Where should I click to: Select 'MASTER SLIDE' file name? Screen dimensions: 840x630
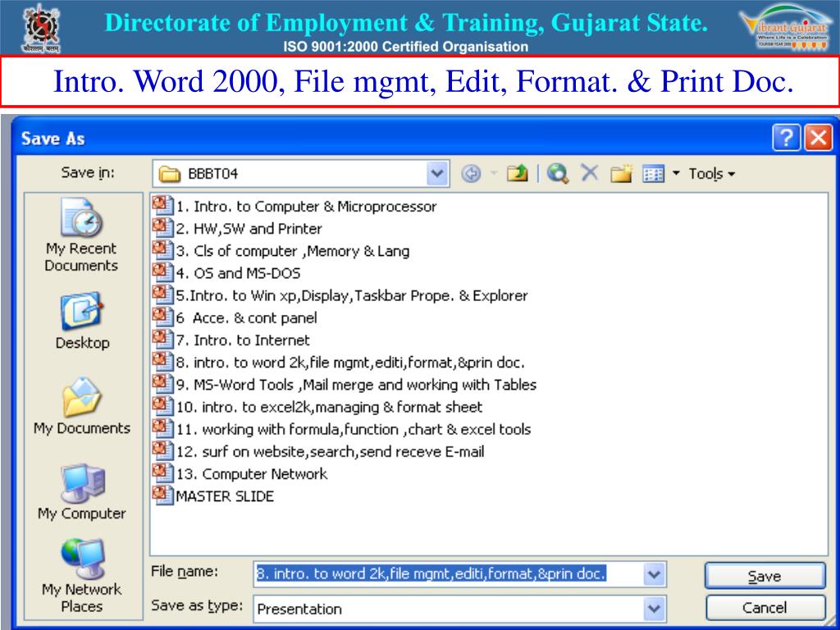(x=225, y=496)
